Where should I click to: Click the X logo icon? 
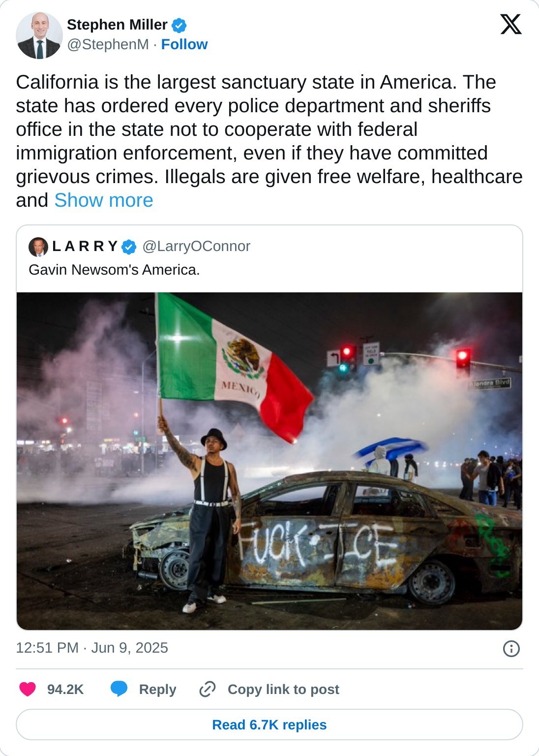tap(510, 24)
